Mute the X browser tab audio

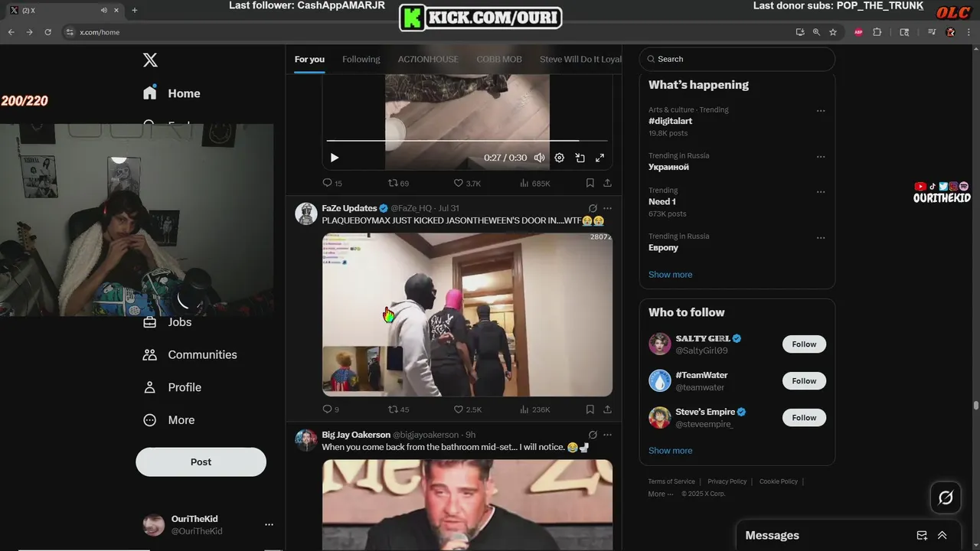[103, 10]
